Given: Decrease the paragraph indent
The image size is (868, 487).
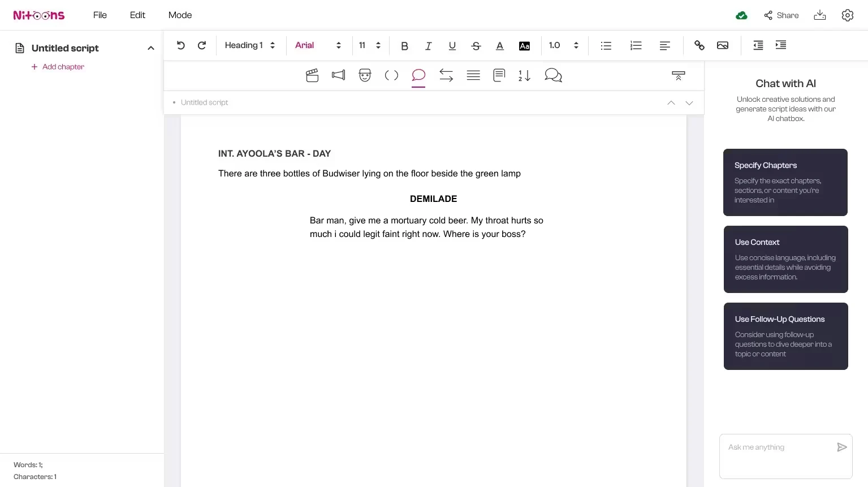Looking at the screenshot, I should click(x=758, y=45).
